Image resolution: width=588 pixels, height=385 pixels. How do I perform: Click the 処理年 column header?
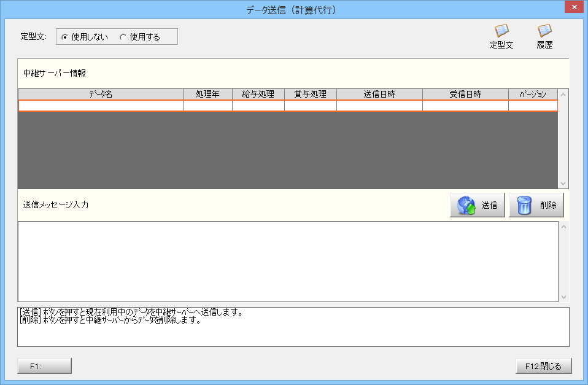pos(207,94)
